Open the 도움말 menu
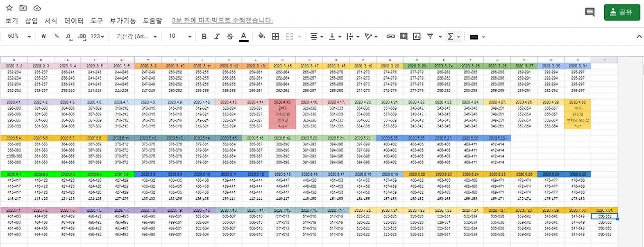The width and height of the screenshot is (644, 247). click(x=152, y=21)
